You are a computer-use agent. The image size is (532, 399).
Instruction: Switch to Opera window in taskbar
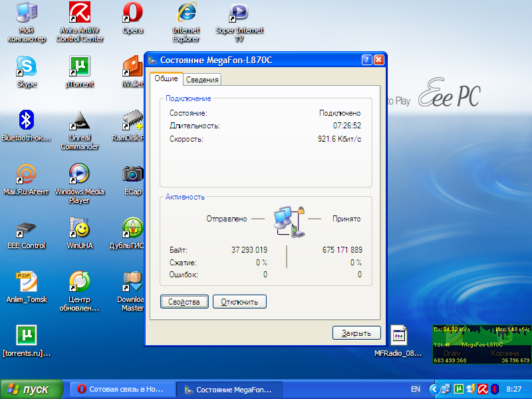(x=123, y=389)
